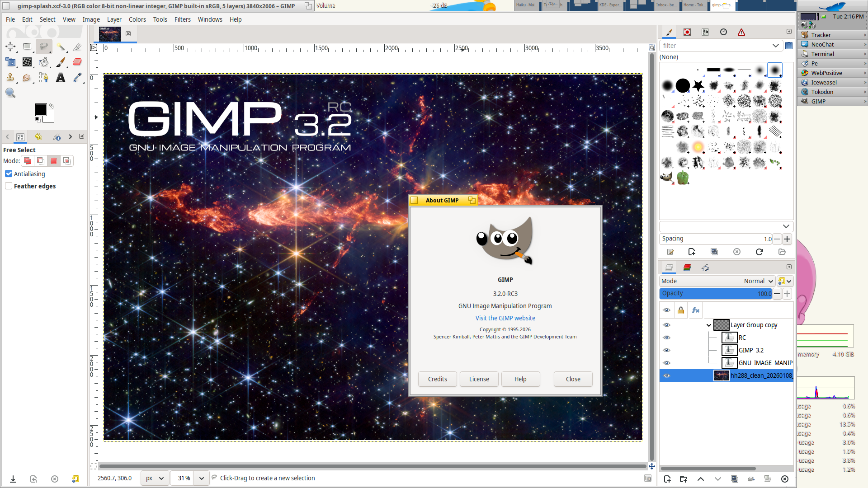The width and height of the screenshot is (868, 488).
Task: Select the Fuzzy Select (magic wand) tool
Action: (x=61, y=47)
